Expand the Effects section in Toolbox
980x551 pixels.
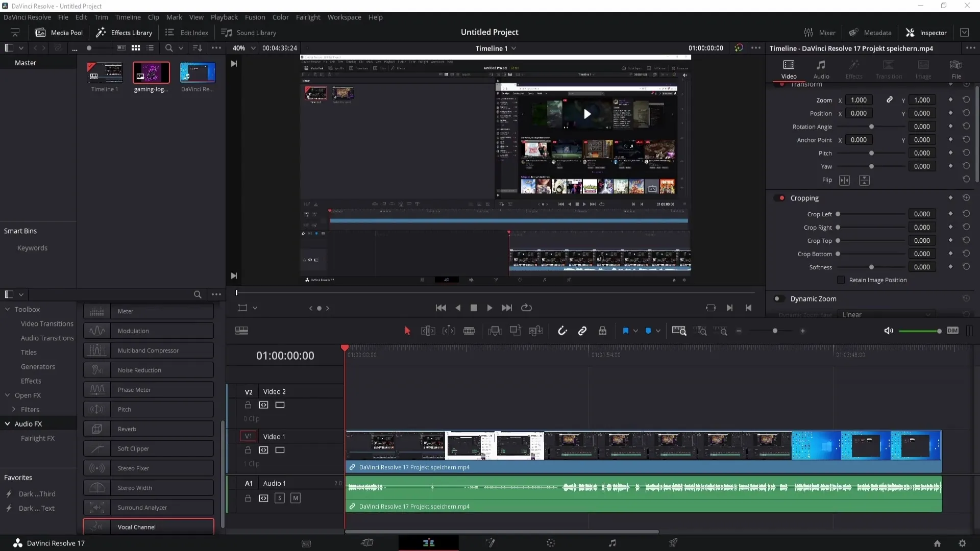[31, 381]
